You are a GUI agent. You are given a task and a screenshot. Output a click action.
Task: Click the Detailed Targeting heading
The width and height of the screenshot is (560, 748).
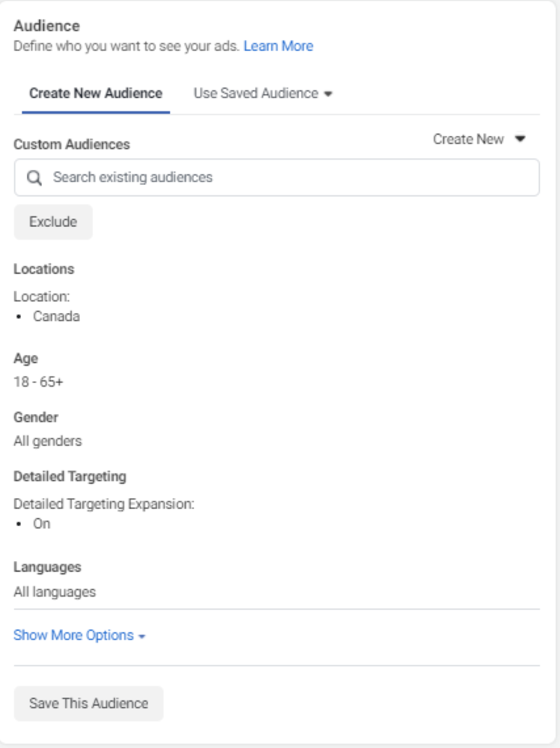(x=70, y=476)
